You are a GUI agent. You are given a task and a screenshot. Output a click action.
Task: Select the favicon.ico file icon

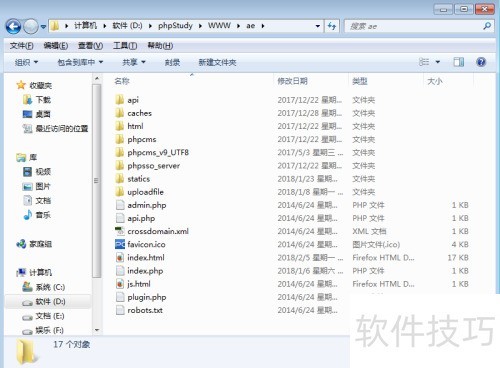point(120,244)
